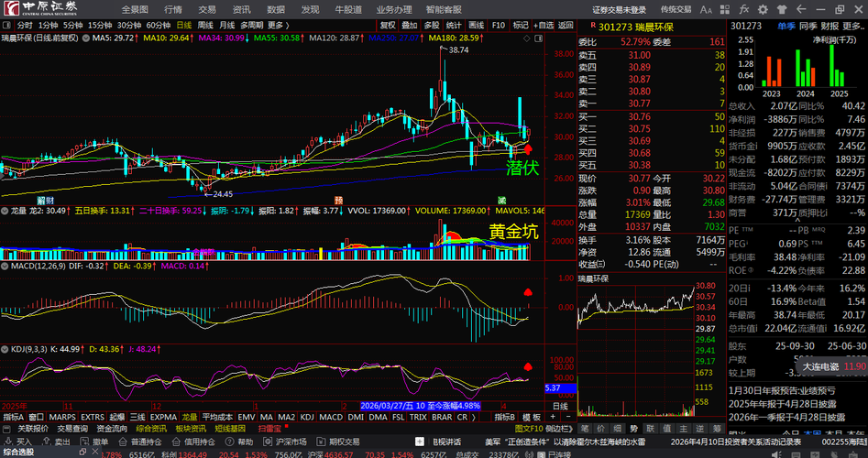Select the 日线 daily period
Image resolution: width=868 pixels, height=458 pixels.
tap(184, 25)
